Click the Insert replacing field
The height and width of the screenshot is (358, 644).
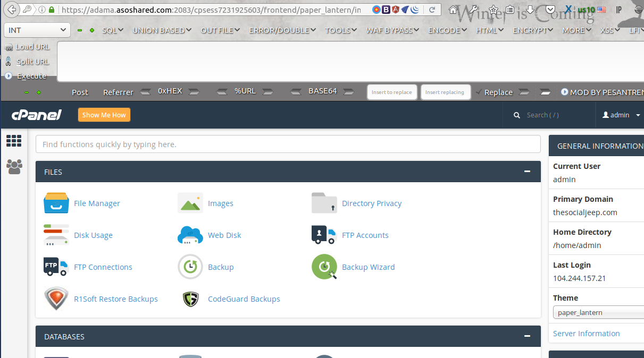click(445, 92)
